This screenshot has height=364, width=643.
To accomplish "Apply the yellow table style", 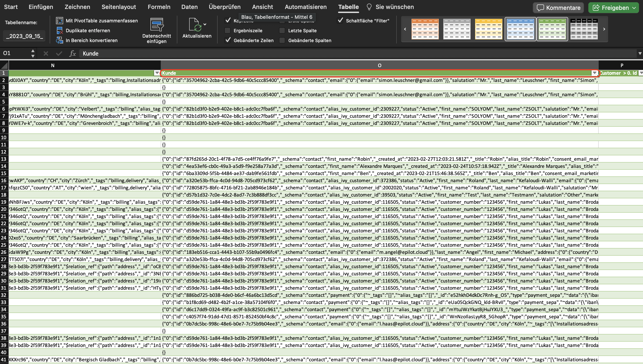I will 489,29.
